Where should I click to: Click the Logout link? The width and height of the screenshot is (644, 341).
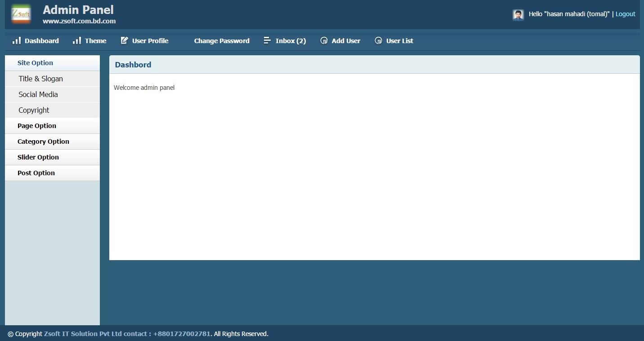(x=625, y=14)
